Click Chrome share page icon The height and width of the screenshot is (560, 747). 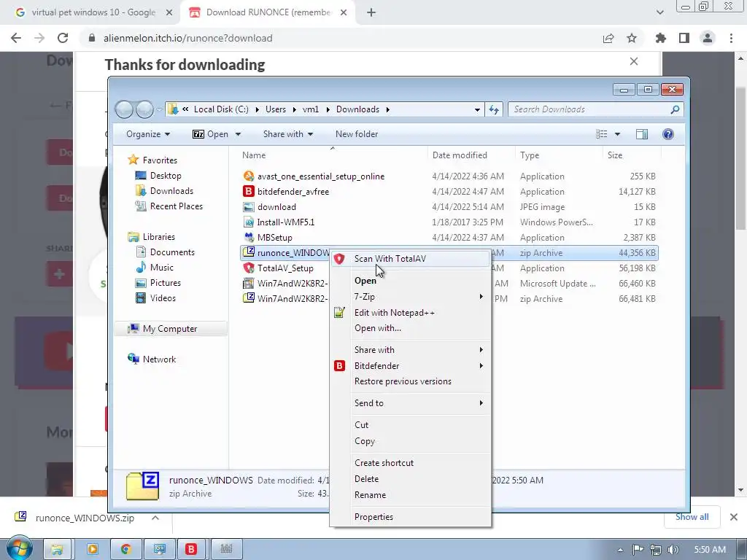point(608,38)
